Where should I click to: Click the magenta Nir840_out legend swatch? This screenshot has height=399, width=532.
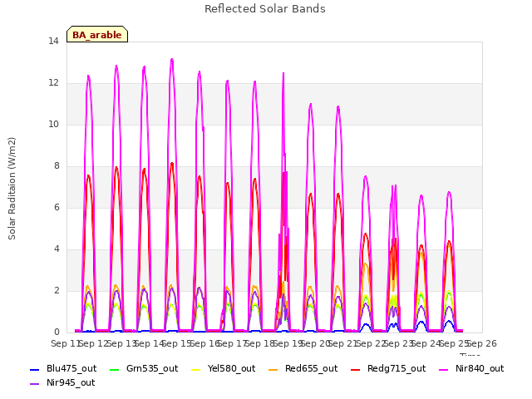pyautogui.click(x=444, y=369)
